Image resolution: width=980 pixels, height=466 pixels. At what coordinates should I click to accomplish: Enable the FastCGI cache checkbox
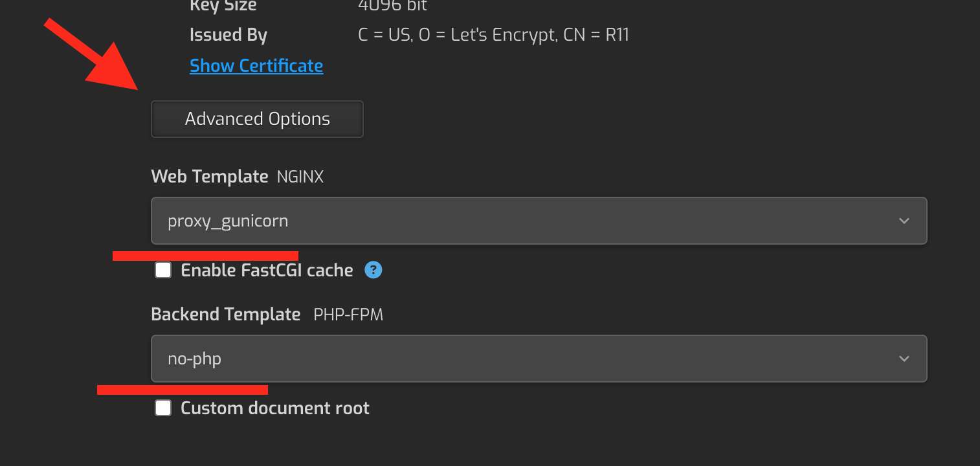(163, 270)
